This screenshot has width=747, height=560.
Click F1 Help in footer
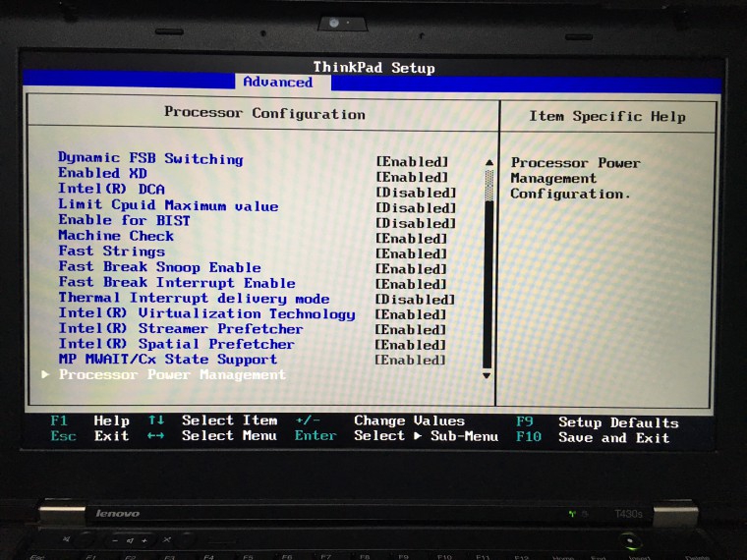tap(90, 420)
